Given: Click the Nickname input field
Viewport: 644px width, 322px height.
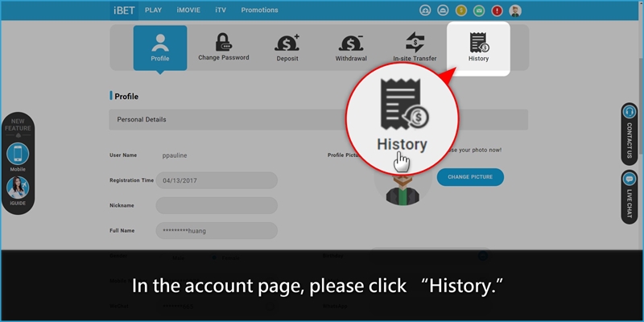Looking at the screenshot, I should (216, 205).
